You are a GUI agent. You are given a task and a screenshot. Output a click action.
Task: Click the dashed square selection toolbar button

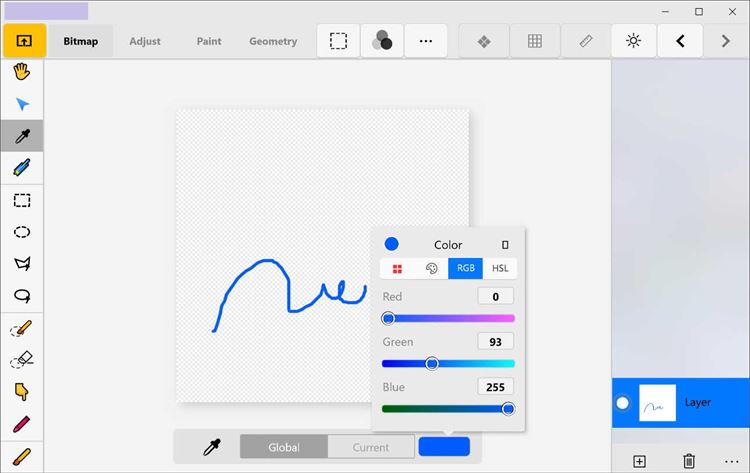coord(338,41)
